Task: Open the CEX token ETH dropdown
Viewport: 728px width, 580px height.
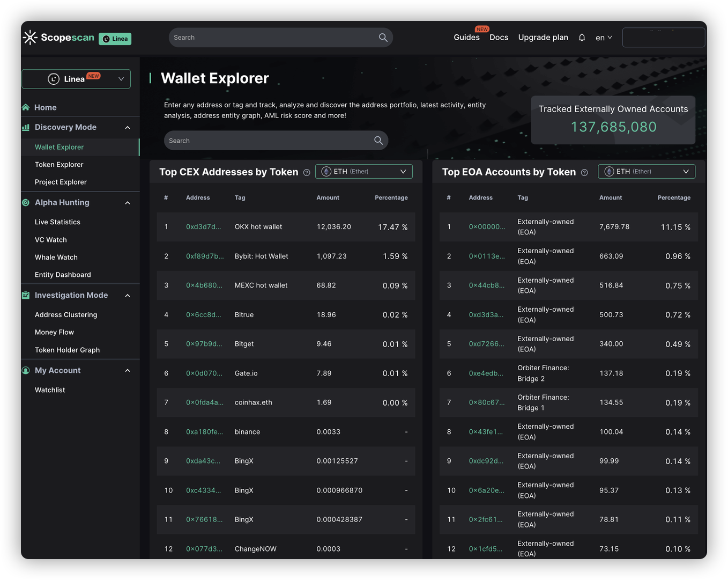Action: [x=363, y=172]
